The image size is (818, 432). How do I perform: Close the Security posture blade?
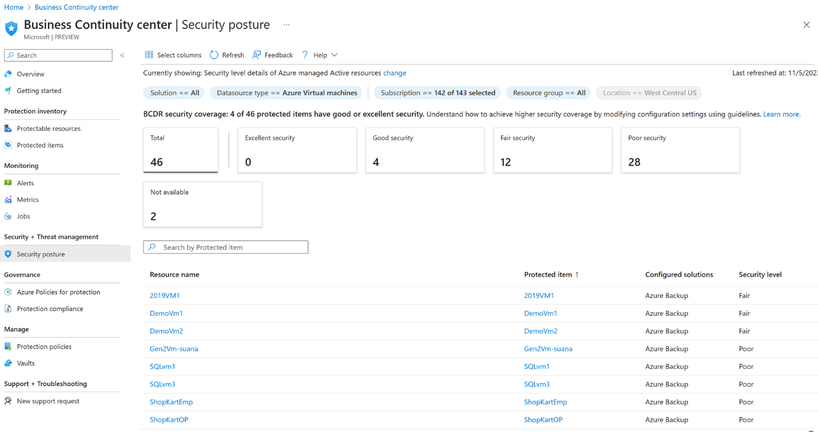806,25
